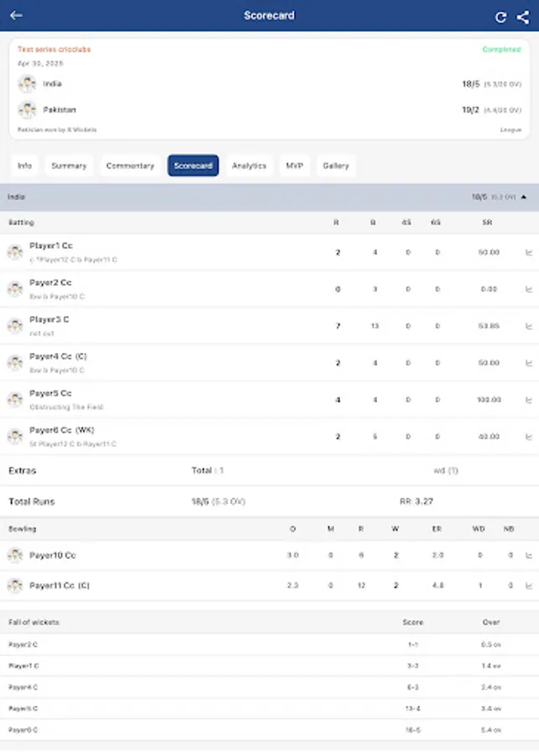Collapse the India innings section
Screen dimensions: 539x756
pyautogui.click(x=525, y=197)
